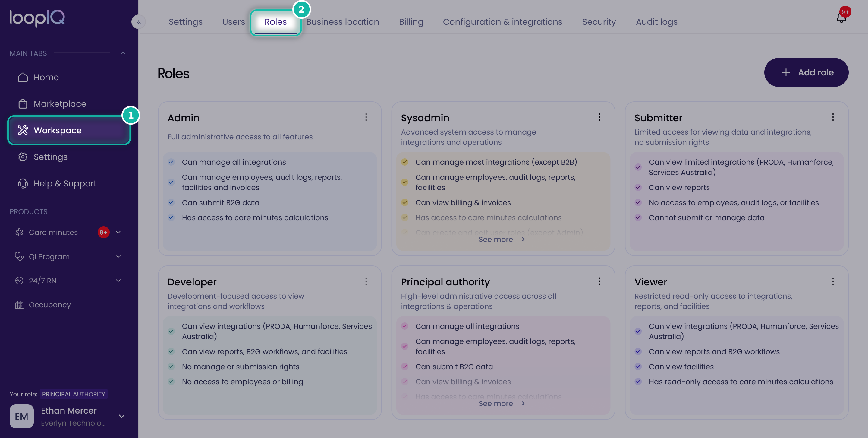Image resolution: width=868 pixels, height=438 pixels.
Task: Open Ethan Mercer account dropdown
Action: 122,416
